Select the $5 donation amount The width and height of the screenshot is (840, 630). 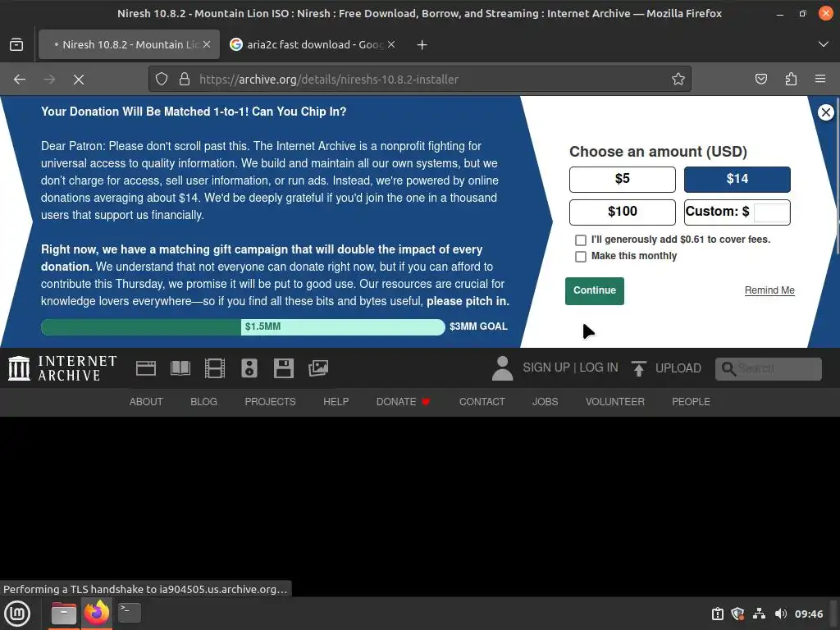(x=622, y=179)
